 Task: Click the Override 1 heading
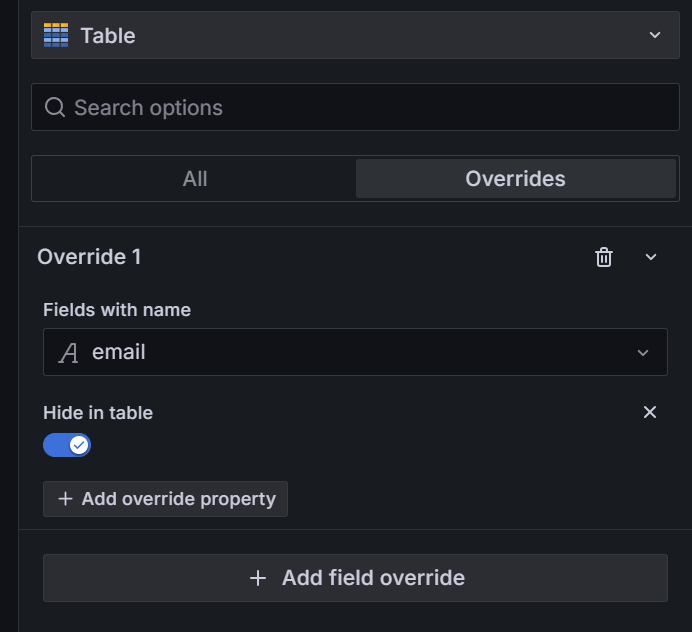[x=89, y=257]
